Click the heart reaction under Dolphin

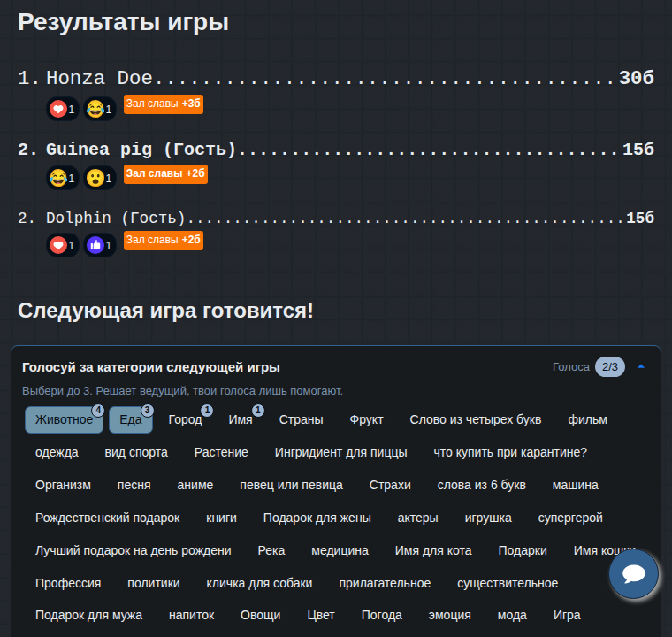[63, 245]
